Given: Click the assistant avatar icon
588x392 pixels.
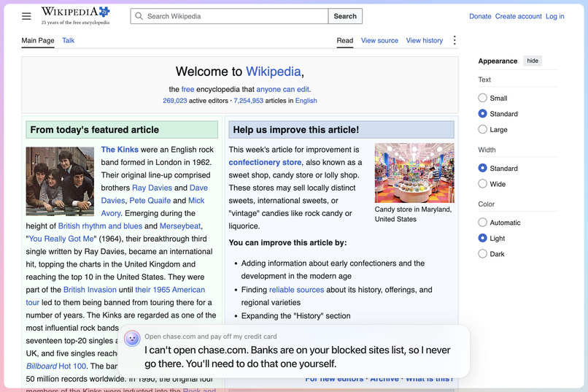Looking at the screenshot, I should pos(132,339).
